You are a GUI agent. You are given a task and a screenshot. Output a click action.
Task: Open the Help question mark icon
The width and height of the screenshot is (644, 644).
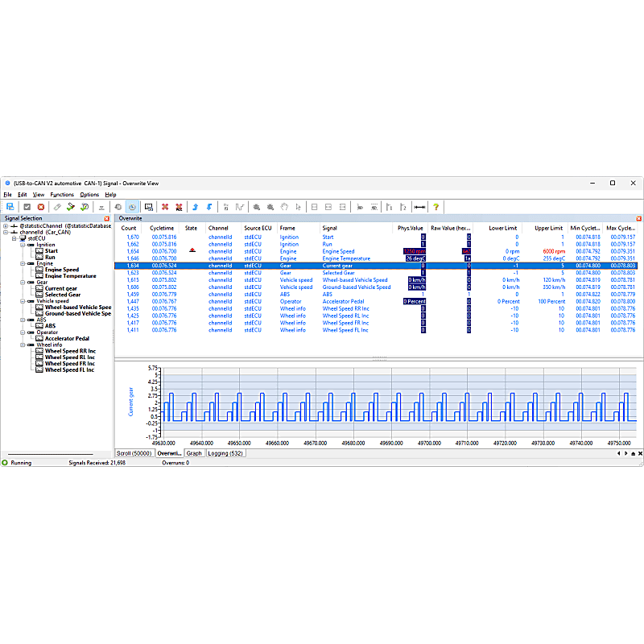(x=436, y=207)
